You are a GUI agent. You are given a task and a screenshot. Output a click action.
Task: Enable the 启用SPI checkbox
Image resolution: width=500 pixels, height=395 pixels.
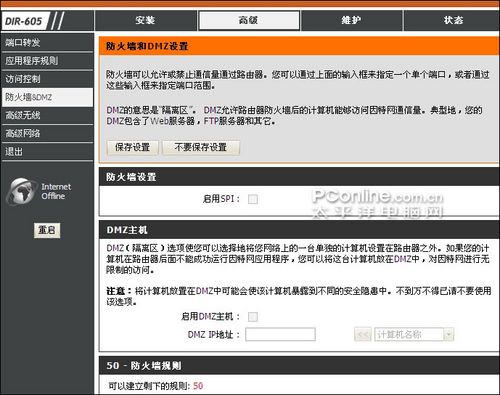(253, 199)
